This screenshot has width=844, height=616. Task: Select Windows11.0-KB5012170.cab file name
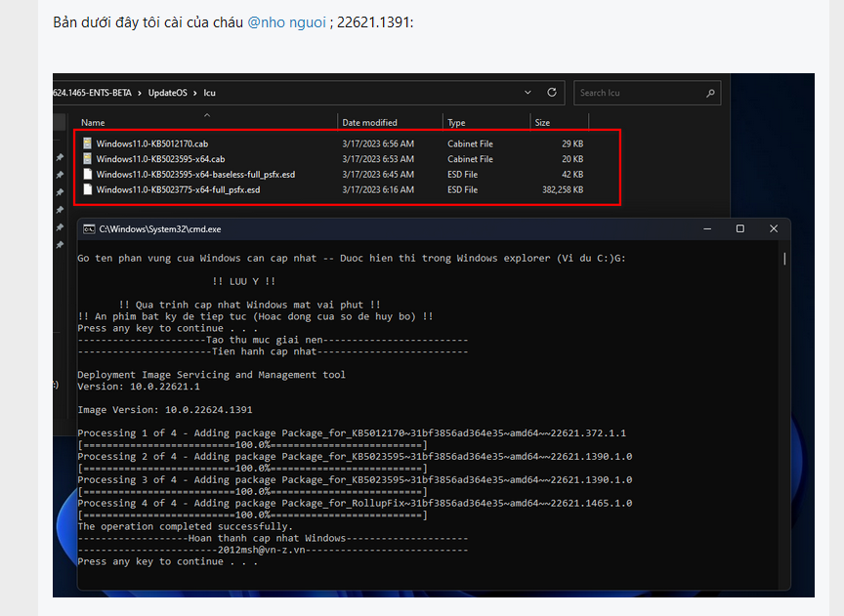point(152,144)
